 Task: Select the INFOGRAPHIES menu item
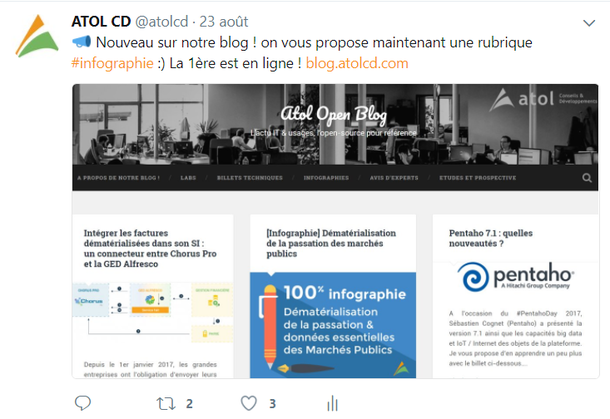[x=326, y=178]
